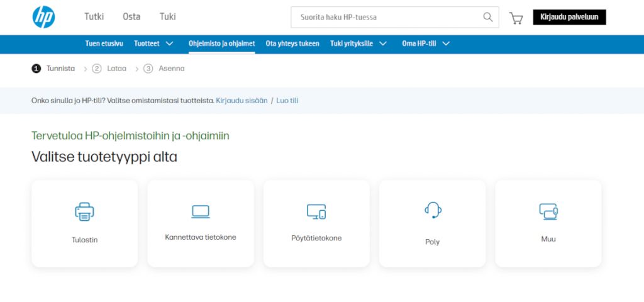Expand the Oma HP-tili chevron
Image resolution: width=644 pixels, height=302 pixels.
(446, 43)
